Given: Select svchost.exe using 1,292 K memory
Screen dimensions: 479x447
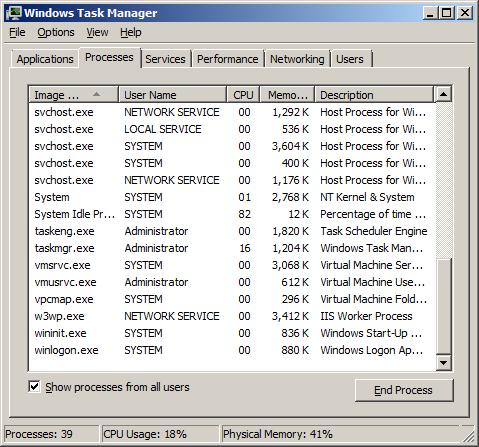Looking at the screenshot, I should click(232, 112).
